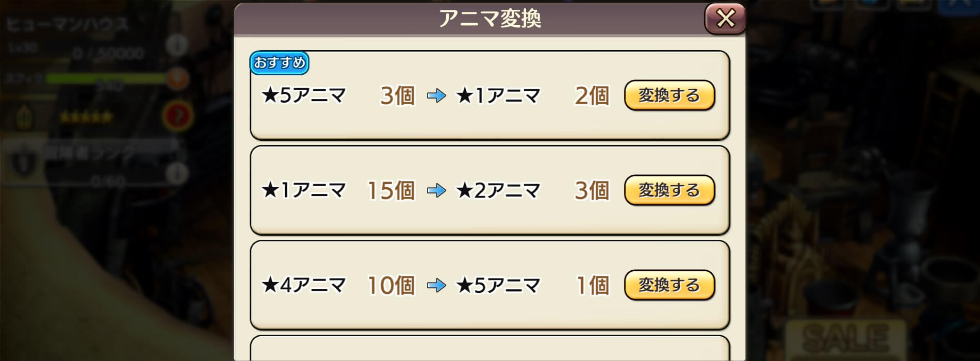Click the アニマ変換 dialog title

coord(489,19)
